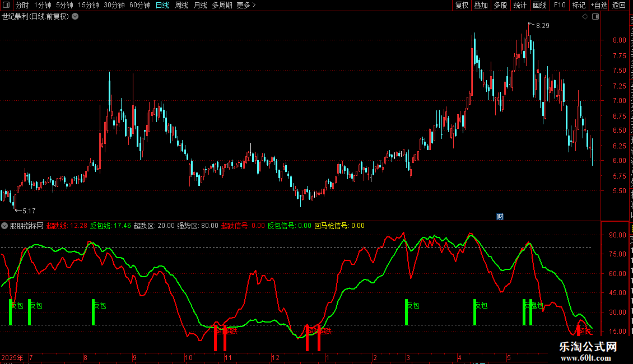Screen dimensions: 633x364
Task: Select the 30分钟 period tab
Action: pos(114,5)
